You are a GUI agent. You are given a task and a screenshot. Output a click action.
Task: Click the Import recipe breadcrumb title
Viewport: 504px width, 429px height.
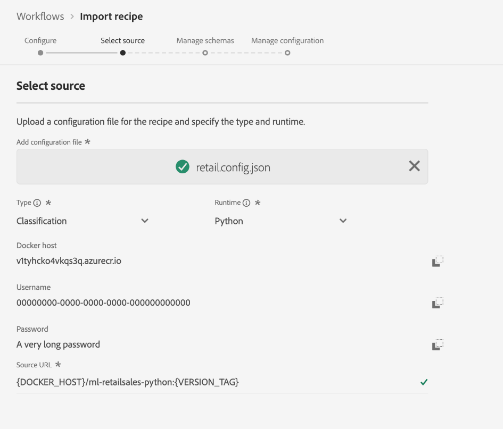coord(111,16)
